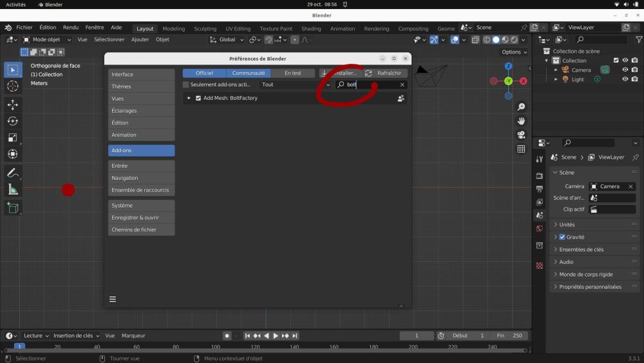Open the Output properties tab icon
This screenshot has width=644, height=363.
click(540, 189)
